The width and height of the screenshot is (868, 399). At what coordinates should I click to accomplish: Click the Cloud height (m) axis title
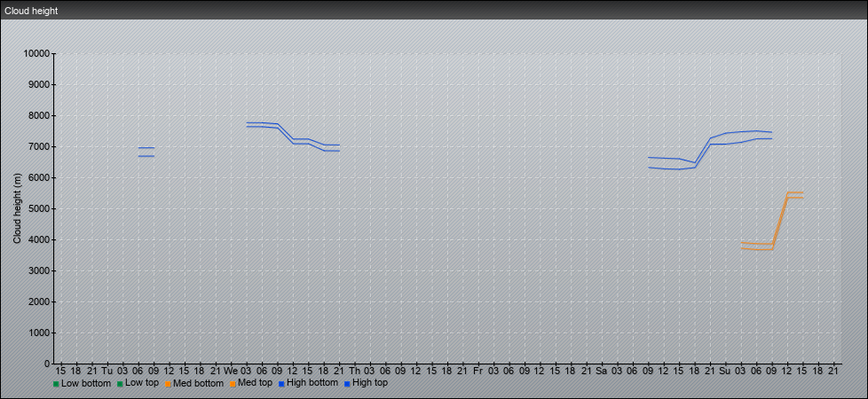(x=17, y=208)
